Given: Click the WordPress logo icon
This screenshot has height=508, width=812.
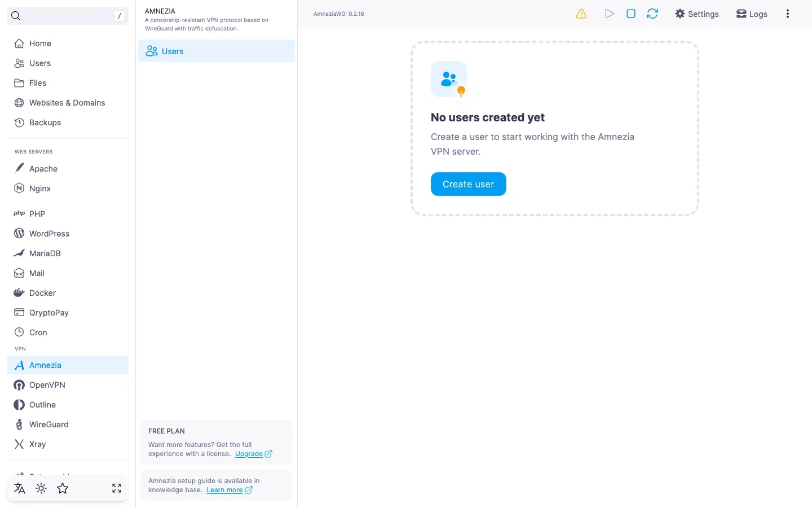Looking at the screenshot, I should pos(19,234).
